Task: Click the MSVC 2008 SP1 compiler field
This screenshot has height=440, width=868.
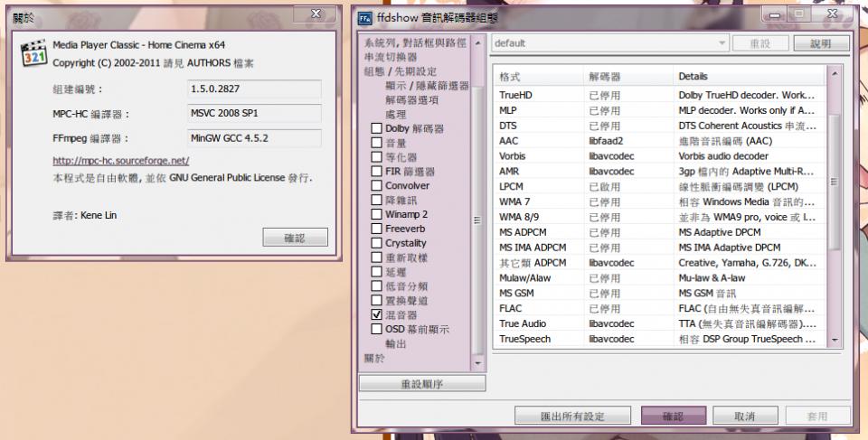Action: click(254, 113)
